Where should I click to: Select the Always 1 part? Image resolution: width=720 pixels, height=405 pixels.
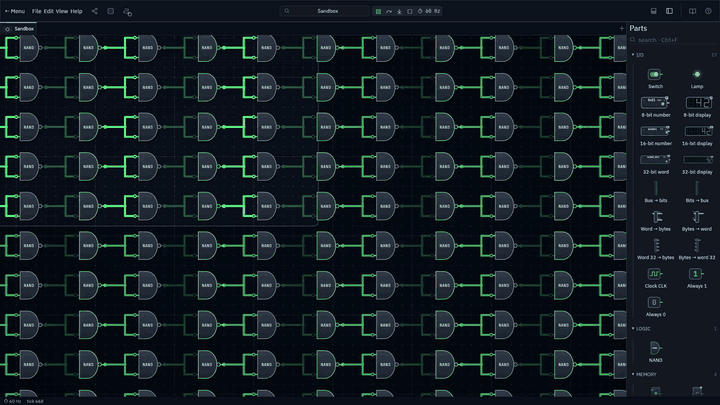click(x=697, y=278)
